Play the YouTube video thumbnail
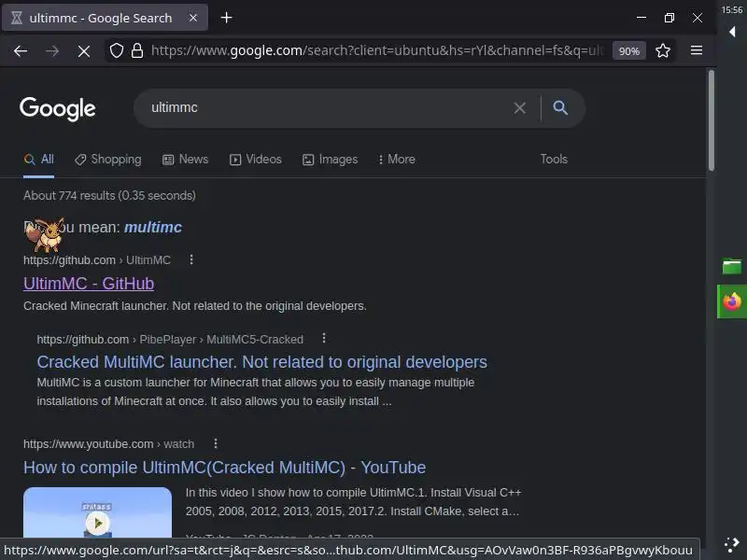This screenshot has height=560, width=747. [x=98, y=523]
